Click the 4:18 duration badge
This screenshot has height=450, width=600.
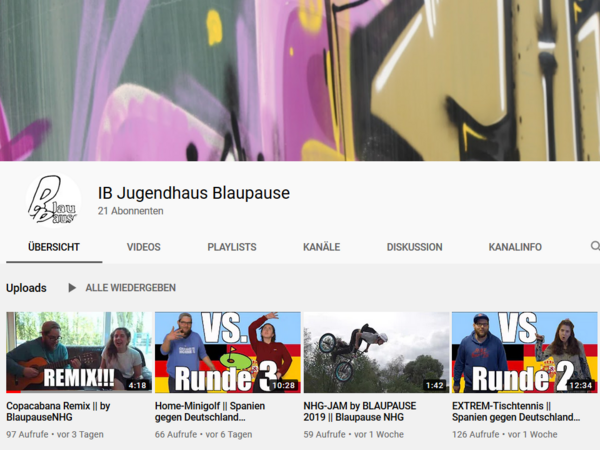click(137, 385)
